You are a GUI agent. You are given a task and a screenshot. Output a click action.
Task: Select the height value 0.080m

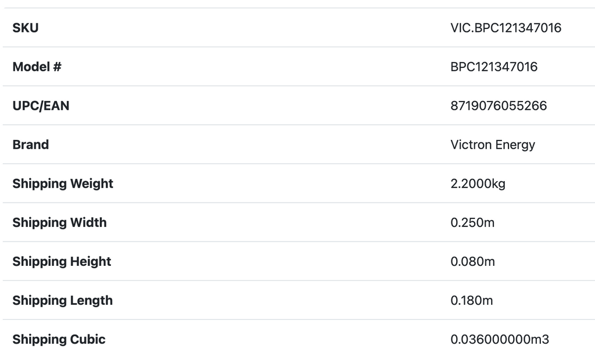472,261
